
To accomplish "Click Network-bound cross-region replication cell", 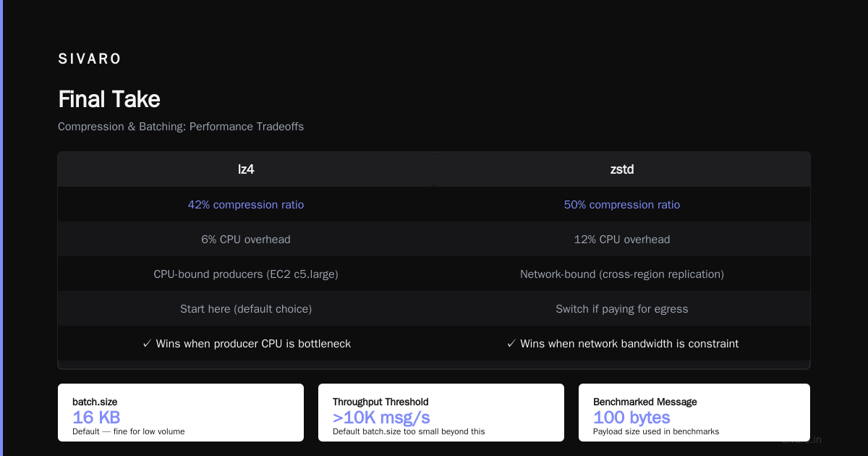I will click(622, 274).
